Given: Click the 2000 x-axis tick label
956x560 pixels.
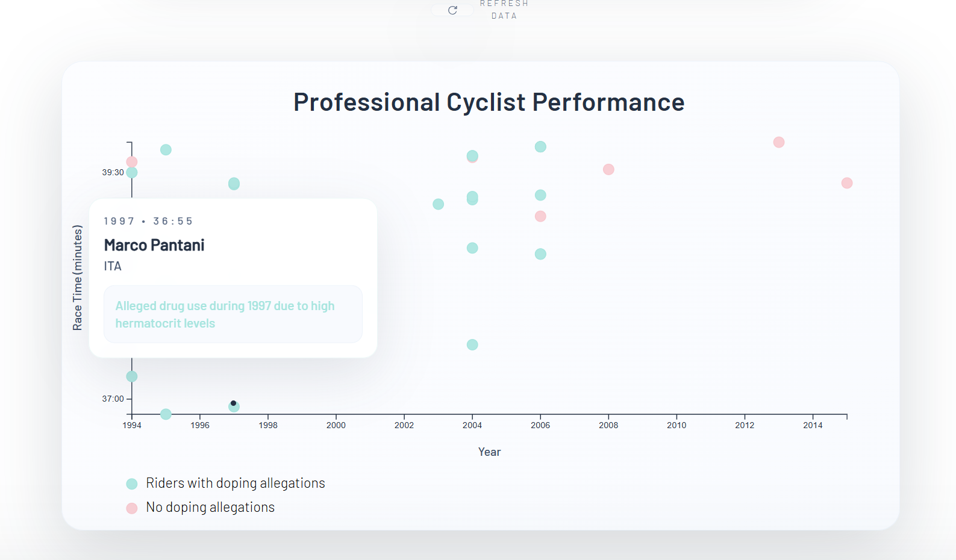Looking at the screenshot, I should pos(336,425).
